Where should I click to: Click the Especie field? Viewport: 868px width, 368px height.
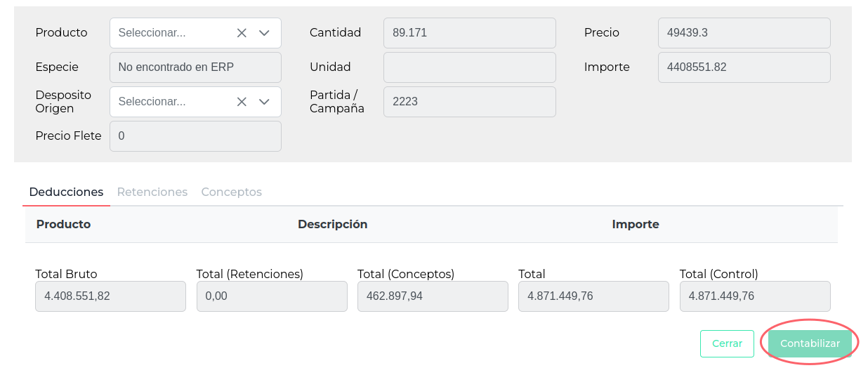pyautogui.click(x=195, y=67)
